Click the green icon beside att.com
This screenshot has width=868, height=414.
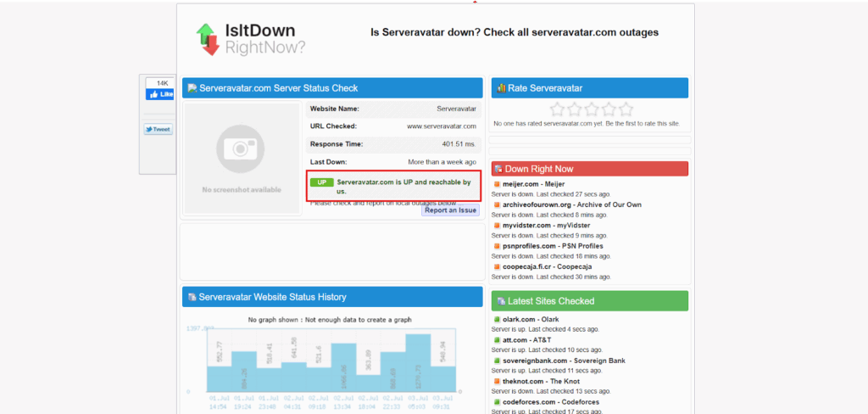497,340
